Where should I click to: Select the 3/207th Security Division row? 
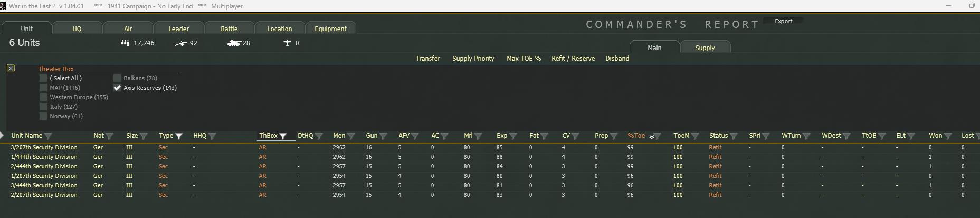(44, 148)
